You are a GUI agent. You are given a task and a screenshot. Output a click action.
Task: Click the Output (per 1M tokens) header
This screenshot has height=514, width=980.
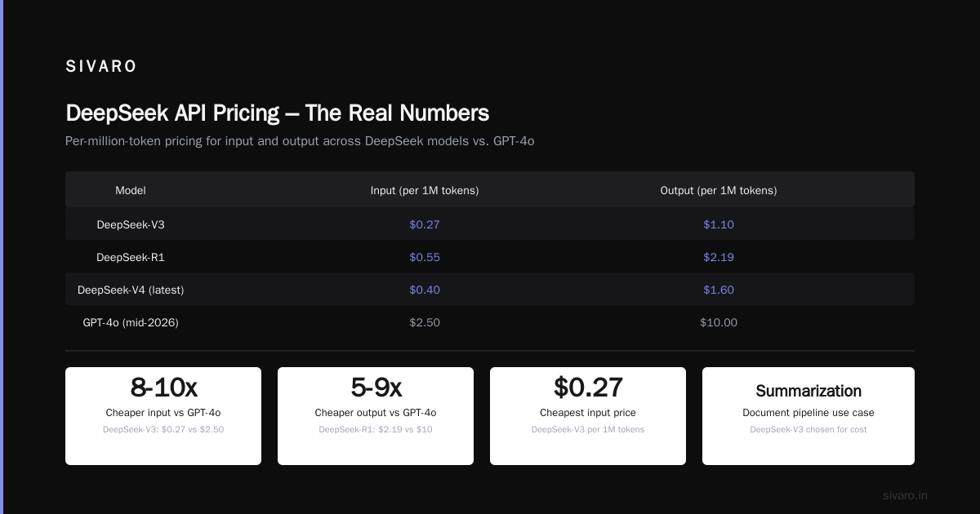(x=719, y=191)
